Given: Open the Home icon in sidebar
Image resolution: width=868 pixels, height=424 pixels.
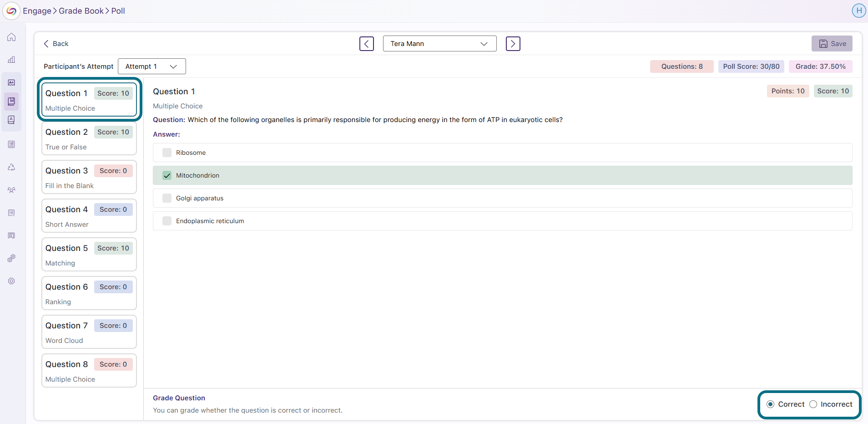Looking at the screenshot, I should (x=11, y=37).
